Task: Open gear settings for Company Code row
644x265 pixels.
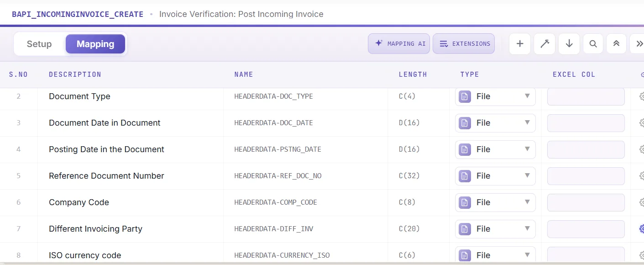Action: pos(641,202)
